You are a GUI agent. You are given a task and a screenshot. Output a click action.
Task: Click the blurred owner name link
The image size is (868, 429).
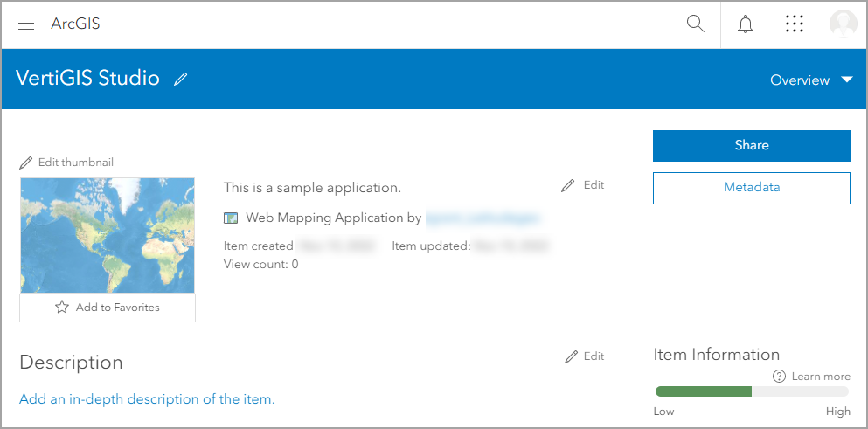coord(483,218)
